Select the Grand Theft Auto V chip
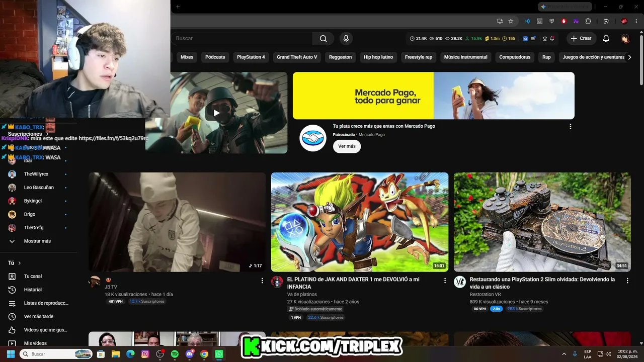This screenshot has height=362, width=644. [297, 57]
